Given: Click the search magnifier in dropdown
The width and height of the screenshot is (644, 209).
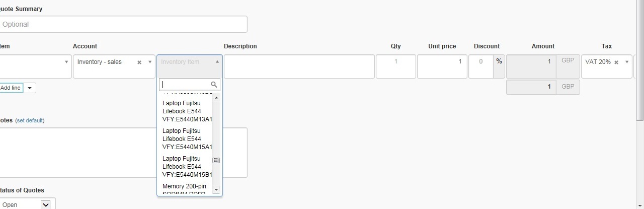Looking at the screenshot, I should pos(214,85).
